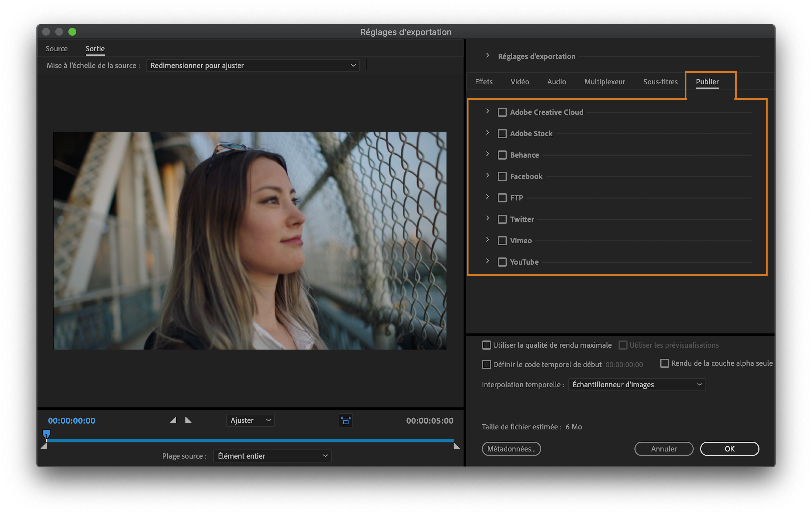Click the Set Out Point triangle icon
Image resolution: width=812 pixels, height=515 pixels.
click(188, 420)
